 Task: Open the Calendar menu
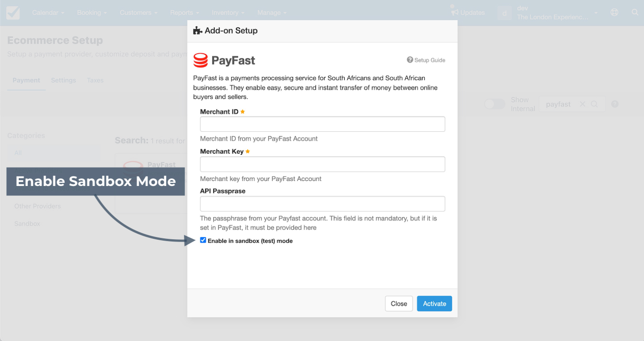click(48, 13)
